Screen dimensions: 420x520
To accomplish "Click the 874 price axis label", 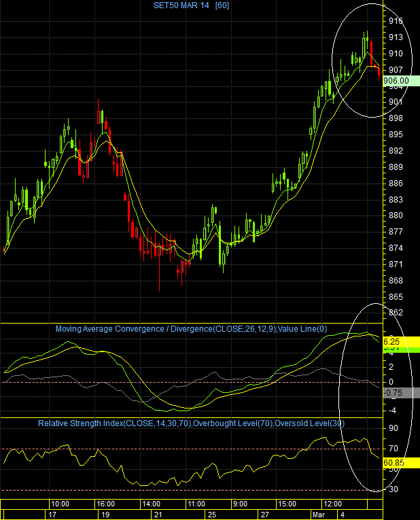I will tap(396, 247).
